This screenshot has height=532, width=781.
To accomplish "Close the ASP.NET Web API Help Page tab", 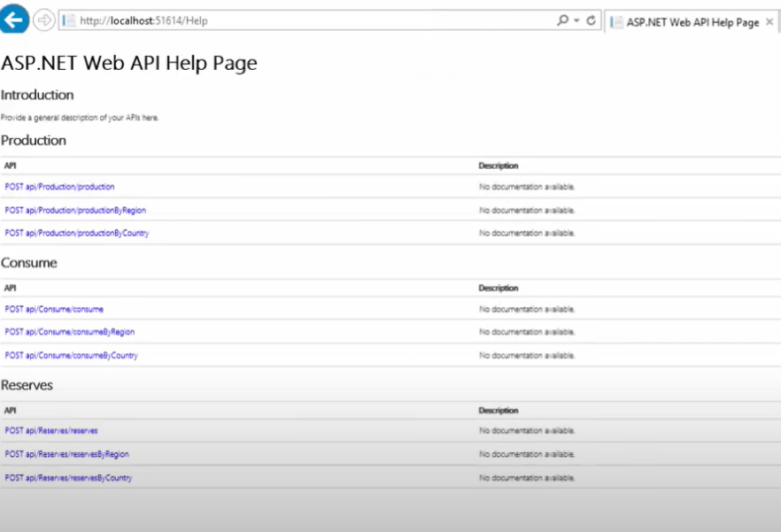I will point(769,22).
